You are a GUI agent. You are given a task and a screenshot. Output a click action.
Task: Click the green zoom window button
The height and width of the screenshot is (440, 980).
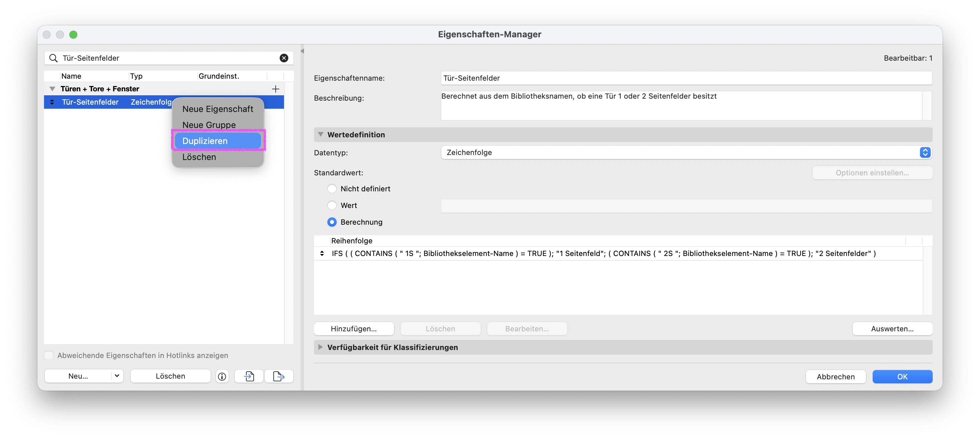coord(73,35)
